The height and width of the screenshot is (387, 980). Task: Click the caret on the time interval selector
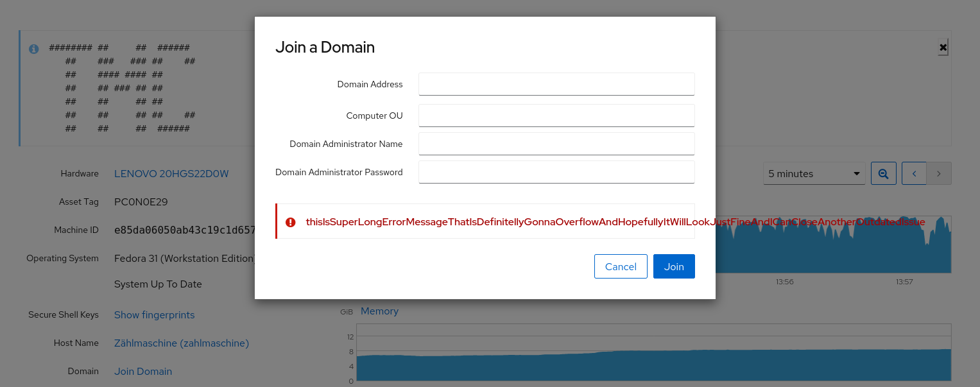click(856, 173)
